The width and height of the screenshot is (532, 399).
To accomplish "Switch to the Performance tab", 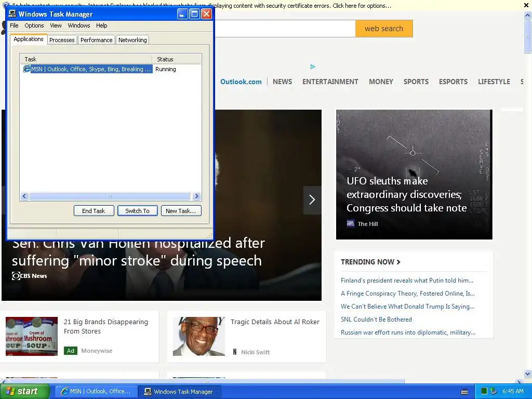I will [x=96, y=40].
